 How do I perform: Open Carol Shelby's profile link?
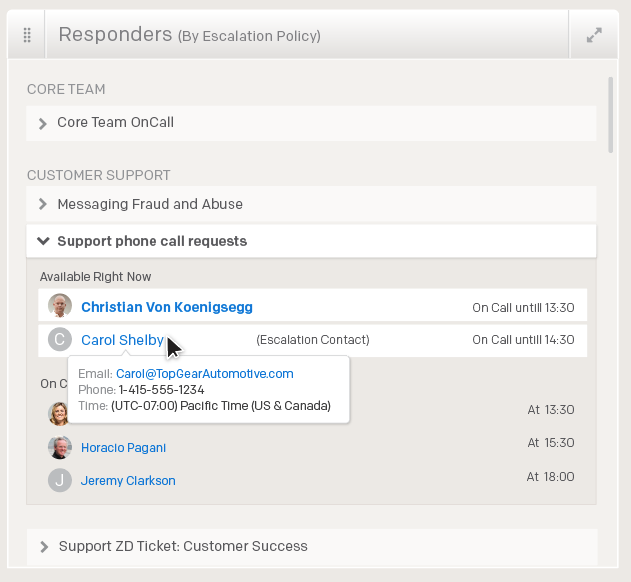[122, 340]
